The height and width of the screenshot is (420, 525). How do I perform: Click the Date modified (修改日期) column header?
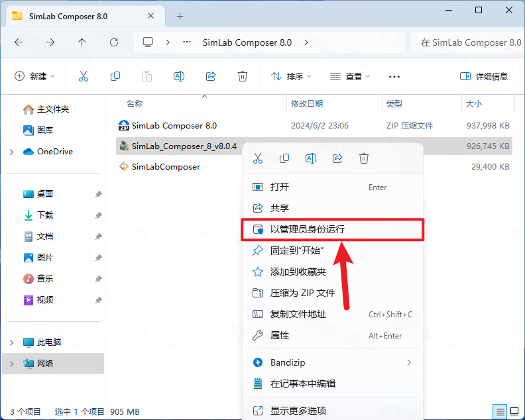point(307,104)
